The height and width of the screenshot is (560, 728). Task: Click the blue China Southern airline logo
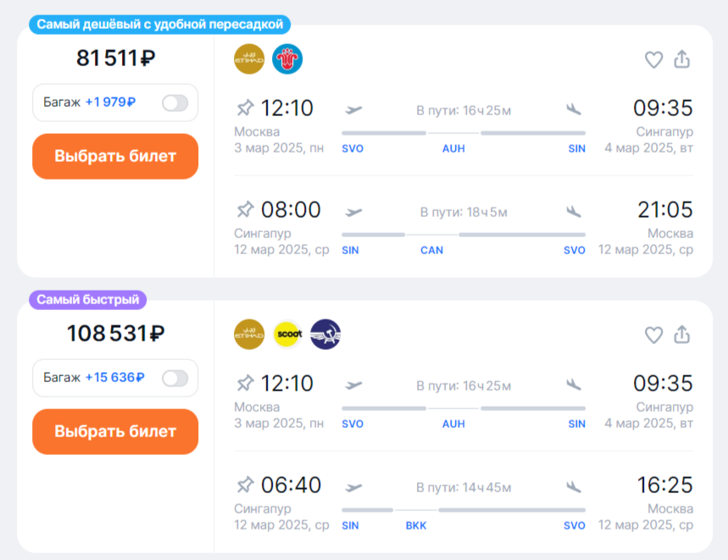coord(287,59)
